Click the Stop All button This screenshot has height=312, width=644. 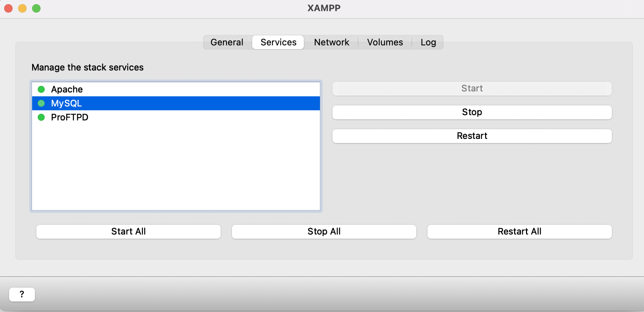coord(324,231)
